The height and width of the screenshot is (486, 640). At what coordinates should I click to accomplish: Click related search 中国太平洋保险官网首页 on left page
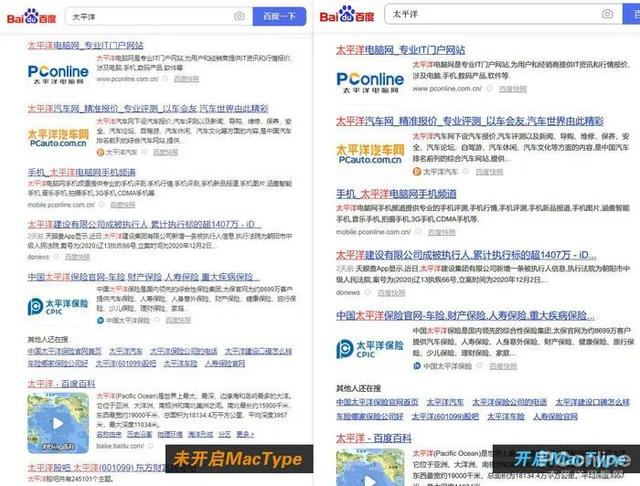(x=64, y=351)
